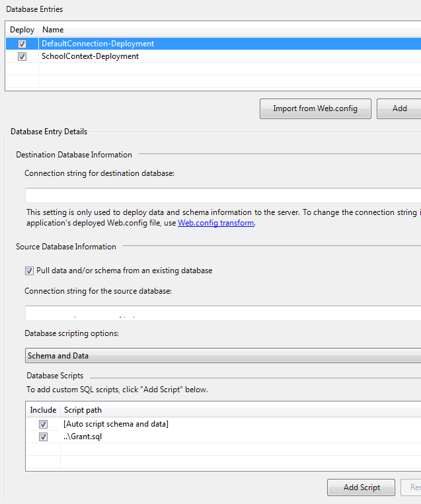The width and height of the screenshot is (421, 504).
Task: Click the Name column header
Action: (53, 30)
